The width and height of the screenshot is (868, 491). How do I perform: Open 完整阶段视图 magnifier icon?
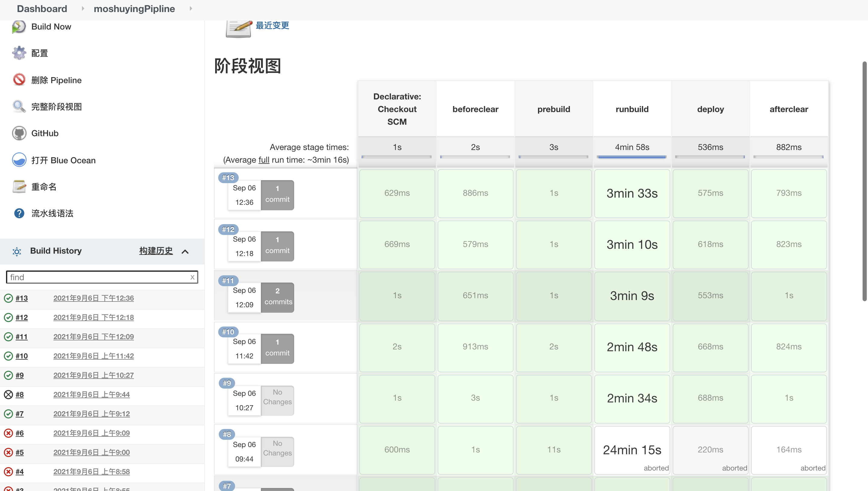pyautogui.click(x=19, y=107)
